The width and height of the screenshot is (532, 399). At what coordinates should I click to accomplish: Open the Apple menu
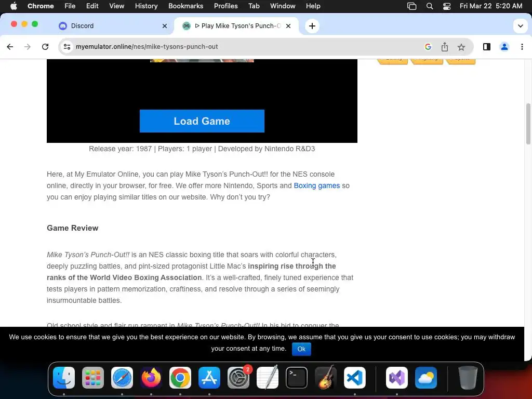coord(13,6)
